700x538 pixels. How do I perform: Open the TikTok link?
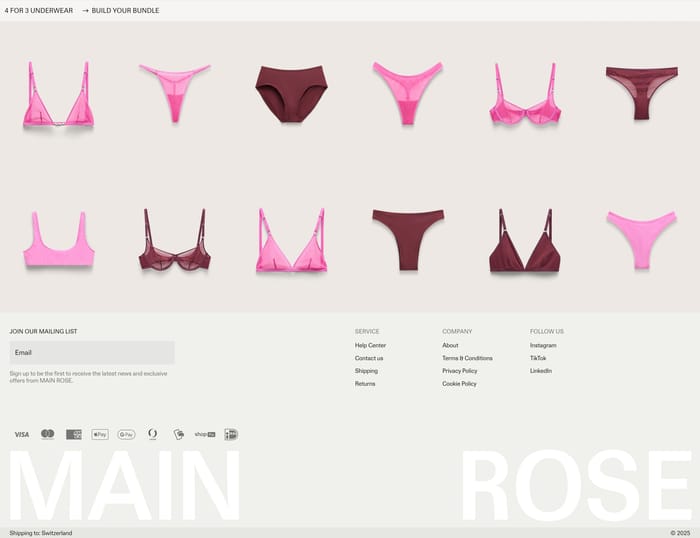pyautogui.click(x=538, y=358)
